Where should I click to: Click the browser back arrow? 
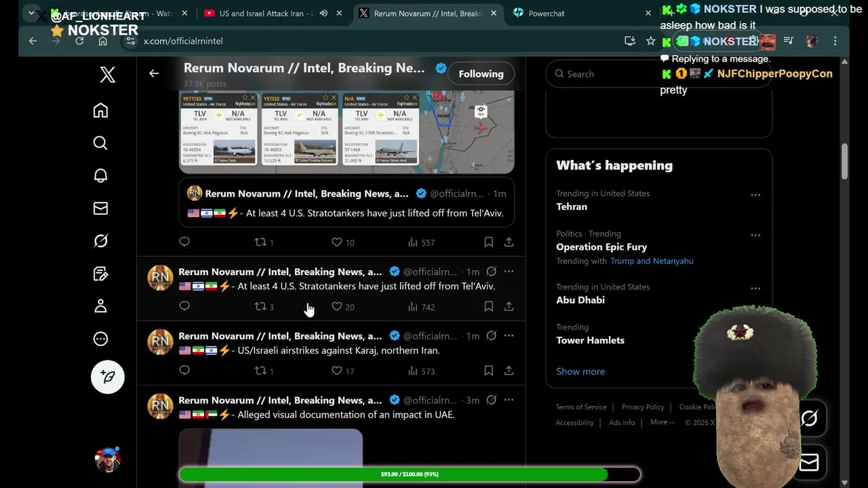[33, 41]
